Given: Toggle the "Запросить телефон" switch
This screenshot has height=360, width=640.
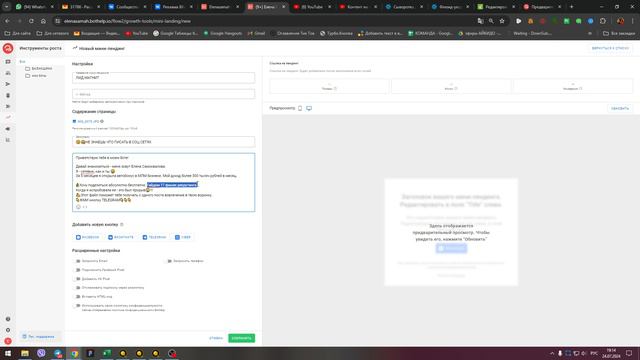Looking at the screenshot, I should [x=169, y=261].
